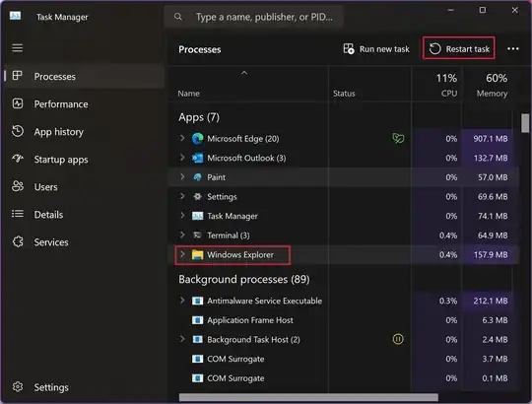Click the Application Frame Host icon
Viewport: 532px width, 404px height.
[197, 320]
